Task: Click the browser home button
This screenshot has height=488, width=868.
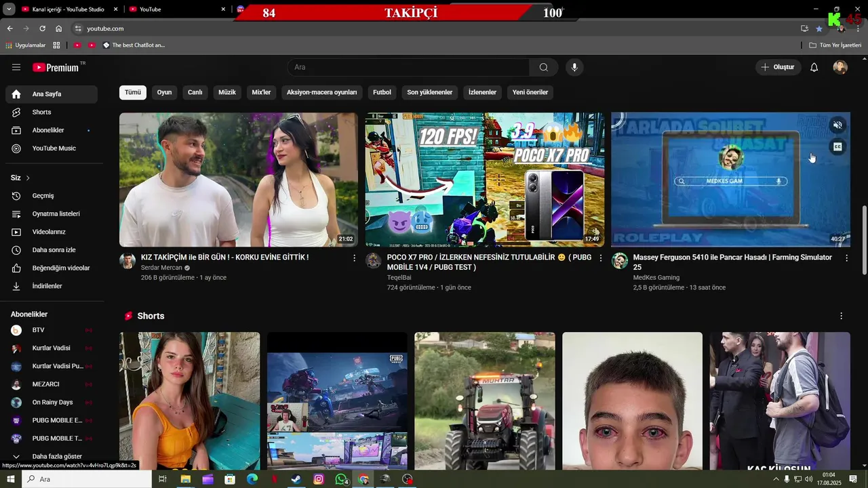Action: [x=59, y=28]
